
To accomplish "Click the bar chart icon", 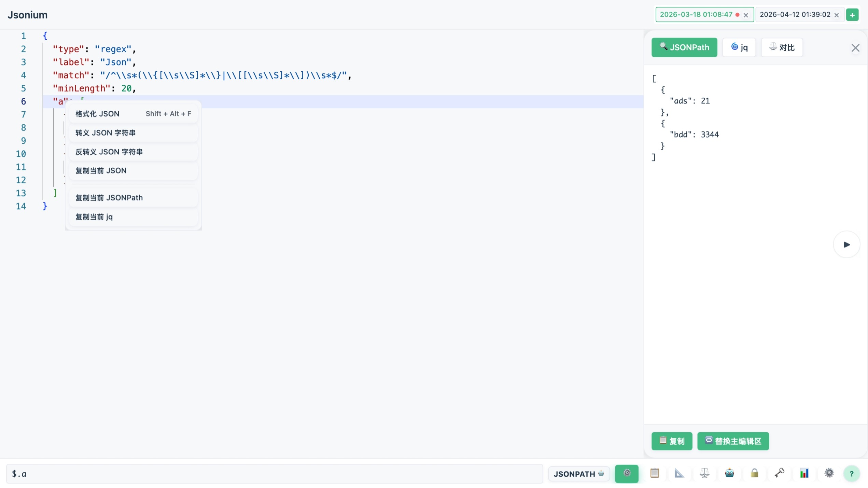I will click(x=804, y=473).
